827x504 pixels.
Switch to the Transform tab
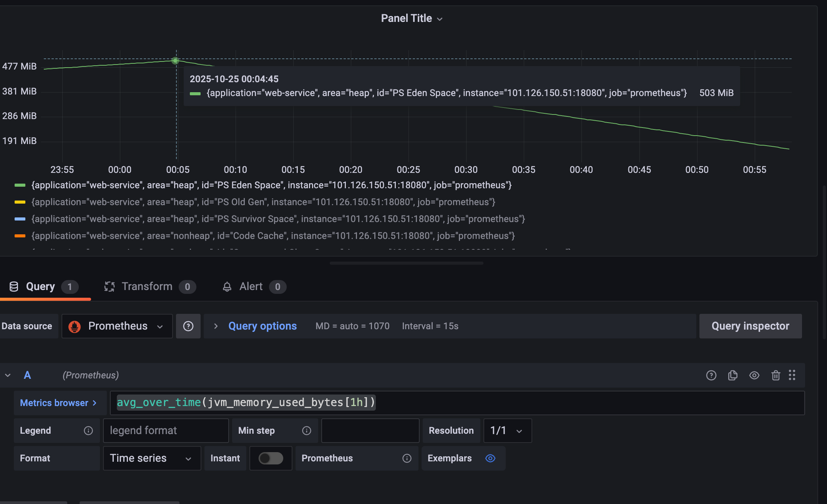tap(146, 287)
